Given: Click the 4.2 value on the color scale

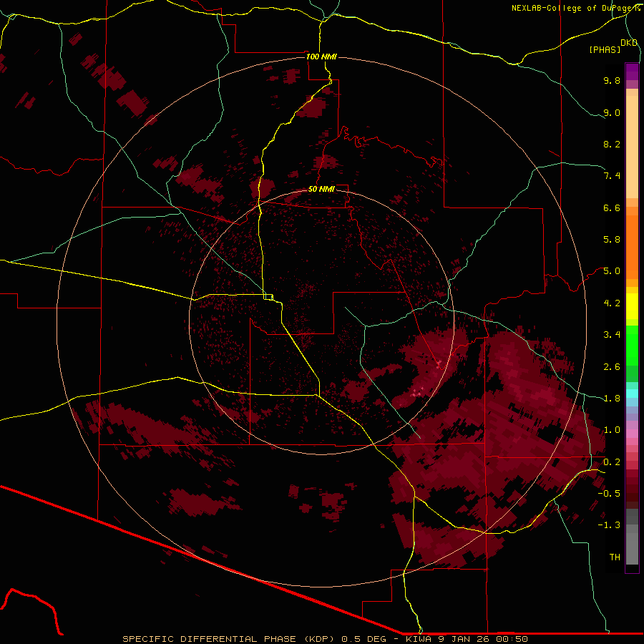Looking at the screenshot, I should click(x=612, y=303).
